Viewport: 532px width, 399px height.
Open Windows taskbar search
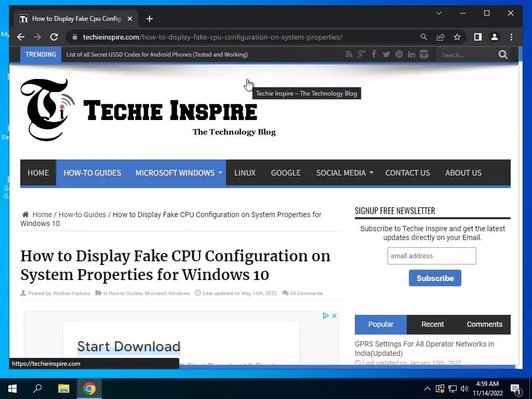[37, 389]
